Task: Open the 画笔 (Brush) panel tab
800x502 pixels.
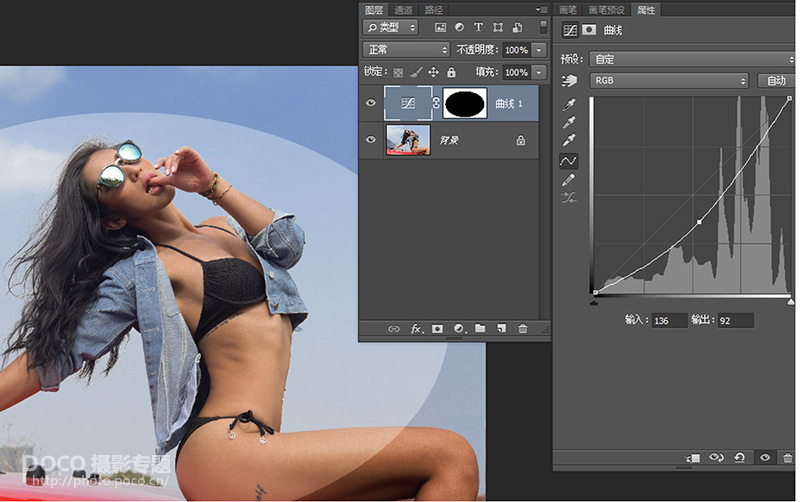Action: (x=568, y=10)
